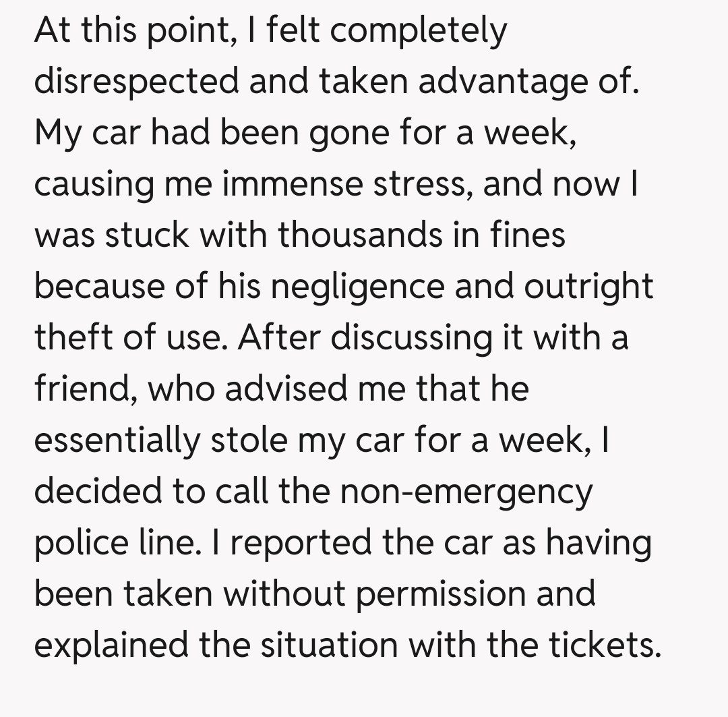The height and width of the screenshot is (717, 728).
Task: Click the word "essentially" in the paragraph
Action: 116,440
